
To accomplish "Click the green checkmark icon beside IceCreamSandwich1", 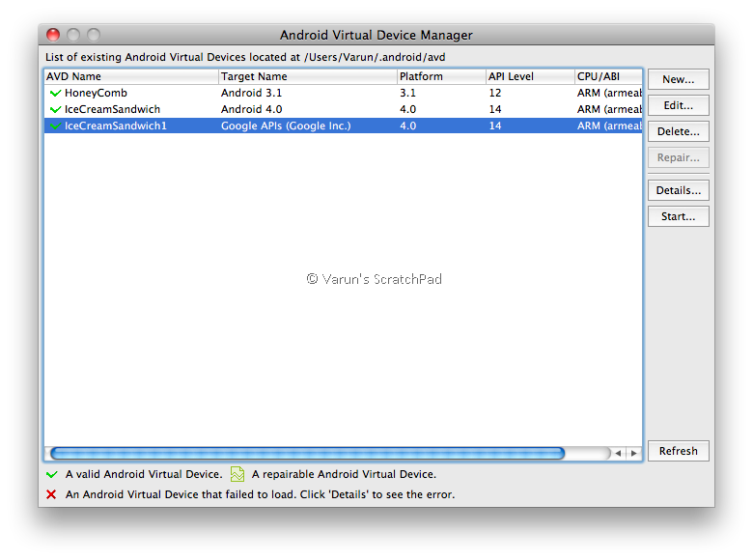I will (x=55, y=126).
